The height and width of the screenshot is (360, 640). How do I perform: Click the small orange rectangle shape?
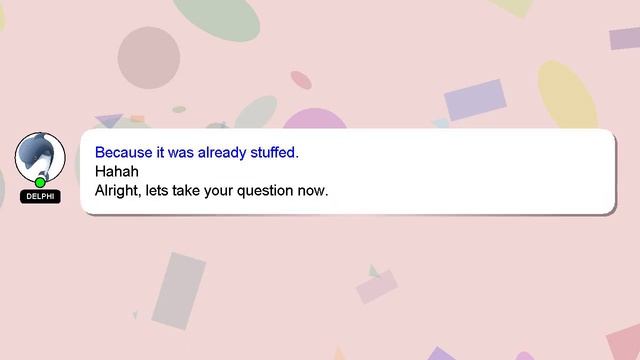(138, 119)
